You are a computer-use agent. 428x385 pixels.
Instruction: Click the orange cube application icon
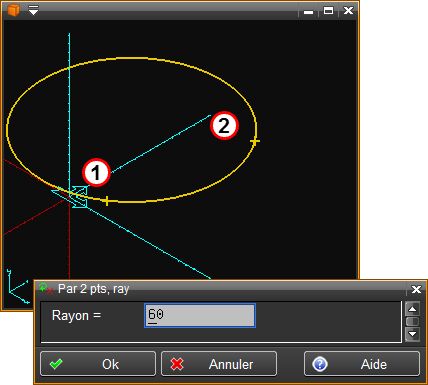coord(13,10)
